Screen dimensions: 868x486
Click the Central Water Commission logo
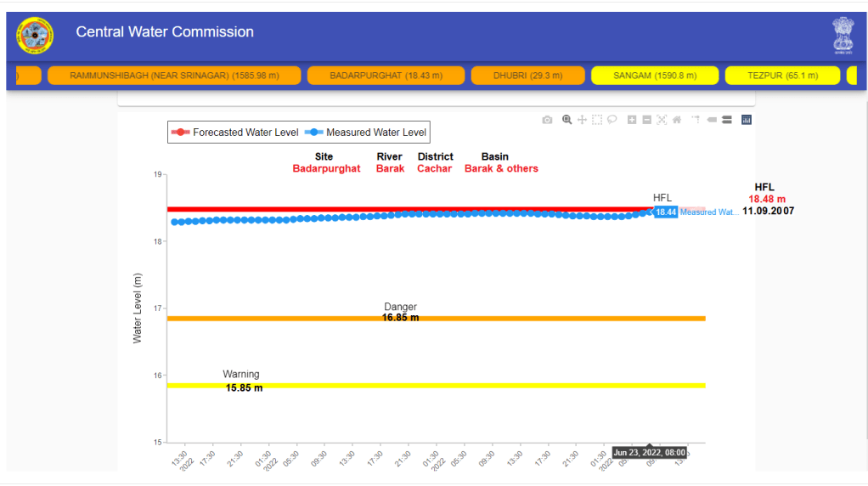35,36
